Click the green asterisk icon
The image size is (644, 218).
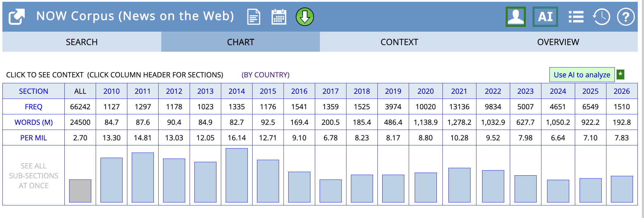tap(620, 74)
